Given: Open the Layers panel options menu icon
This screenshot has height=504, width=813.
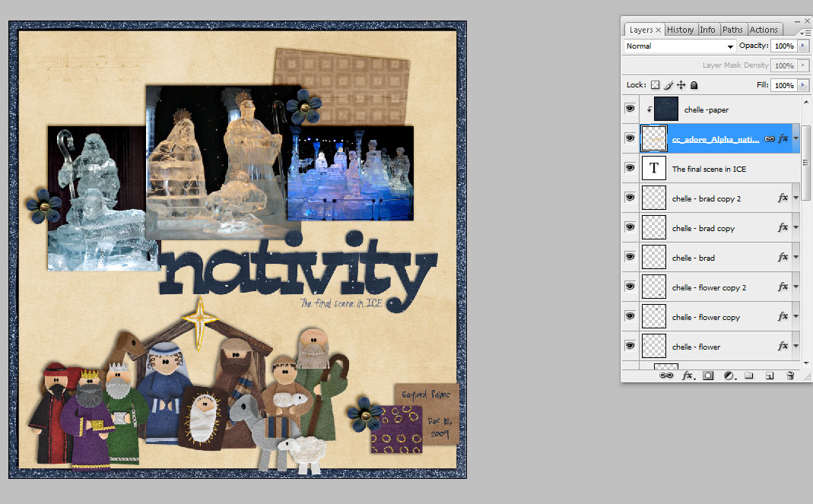Looking at the screenshot, I should (x=805, y=32).
